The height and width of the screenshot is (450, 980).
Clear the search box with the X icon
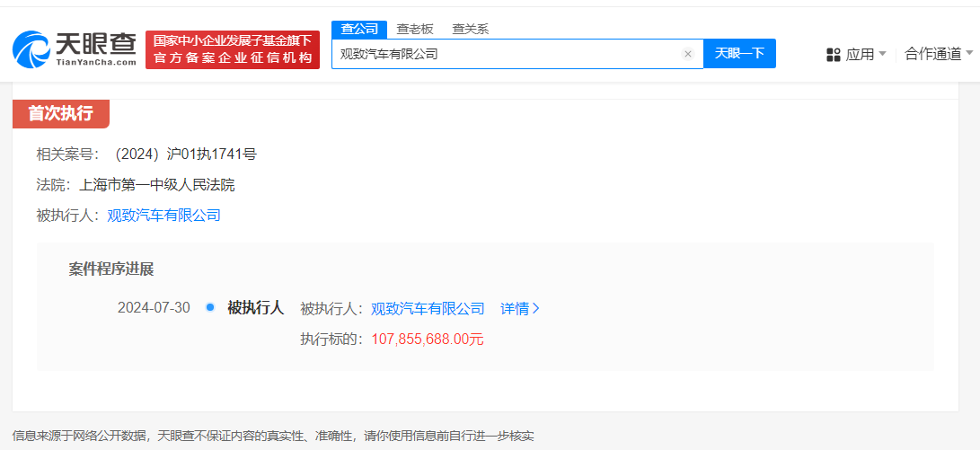tap(688, 54)
